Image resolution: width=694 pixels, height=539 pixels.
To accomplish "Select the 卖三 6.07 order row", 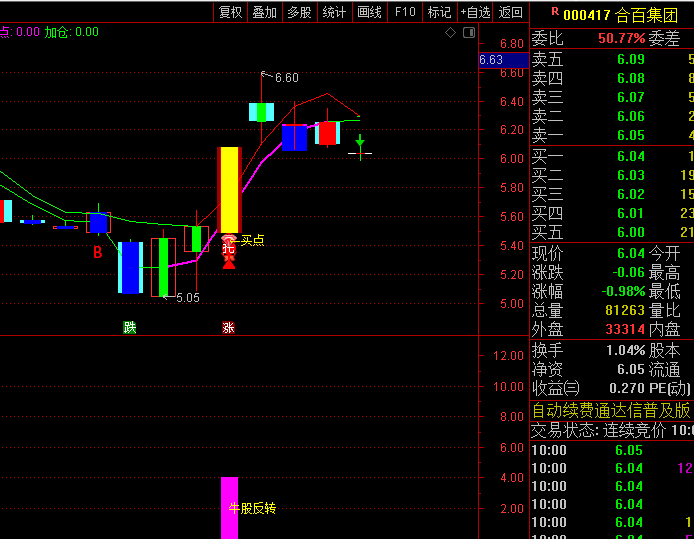I will 612,97.
